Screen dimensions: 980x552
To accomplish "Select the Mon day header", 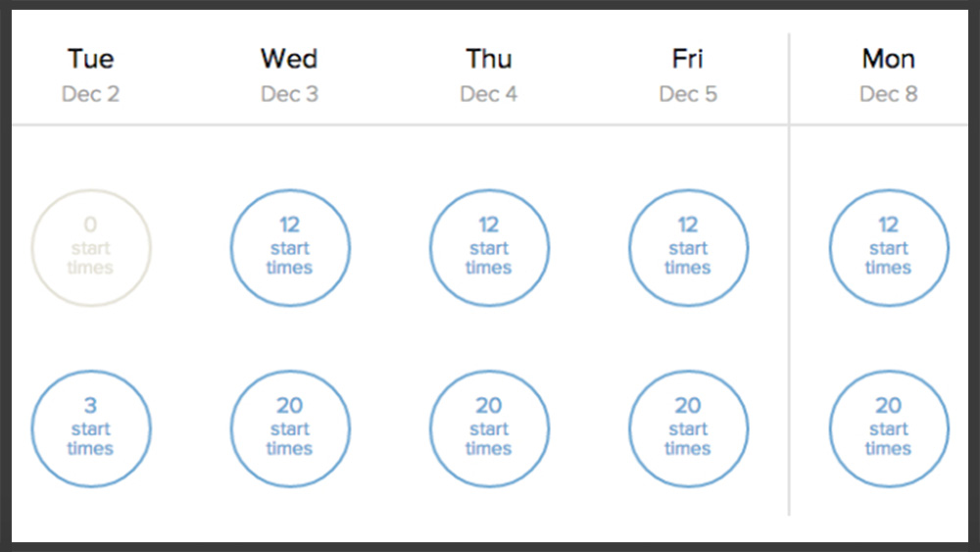I will point(888,60).
